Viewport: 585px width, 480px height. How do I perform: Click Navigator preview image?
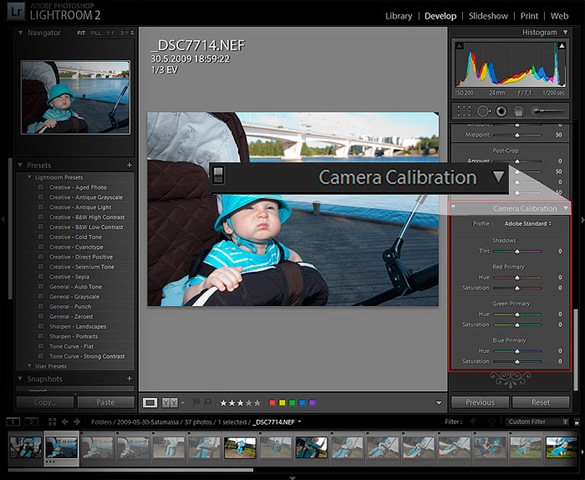76,97
